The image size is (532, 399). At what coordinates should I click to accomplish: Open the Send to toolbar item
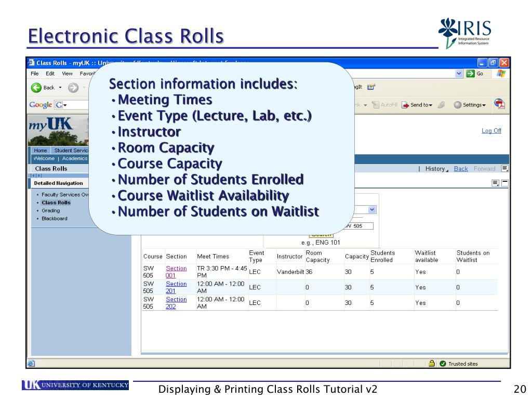click(x=417, y=105)
